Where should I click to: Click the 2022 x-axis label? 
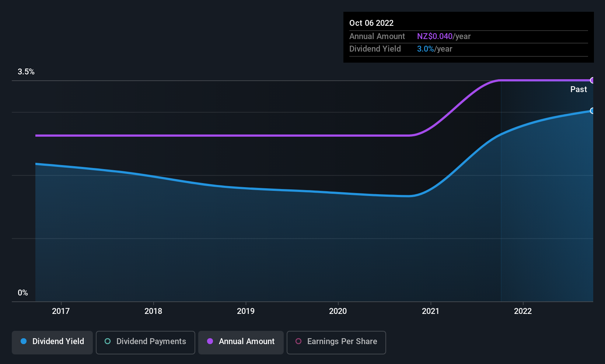pyautogui.click(x=523, y=311)
